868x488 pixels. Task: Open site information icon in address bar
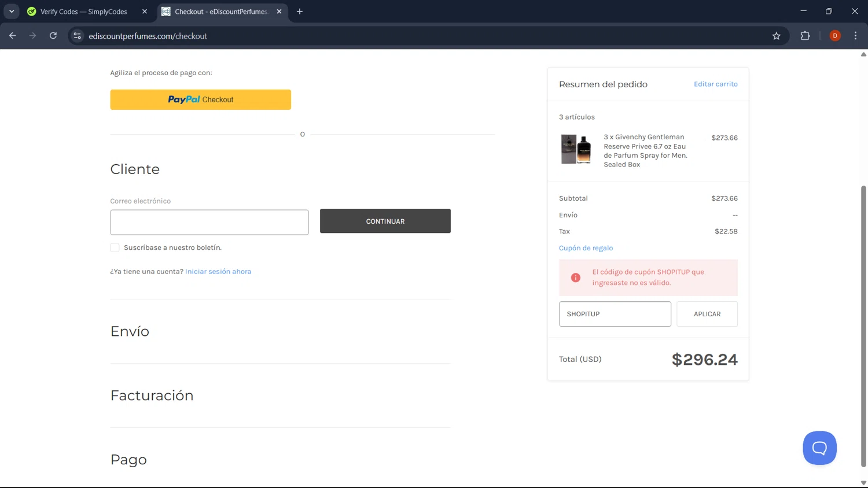(x=77, y=36)
